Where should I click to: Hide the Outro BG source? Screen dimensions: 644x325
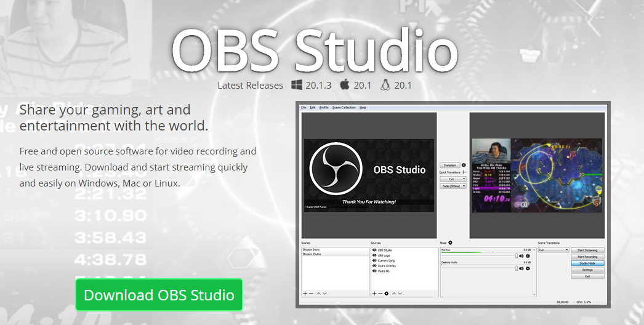[374, 271]
